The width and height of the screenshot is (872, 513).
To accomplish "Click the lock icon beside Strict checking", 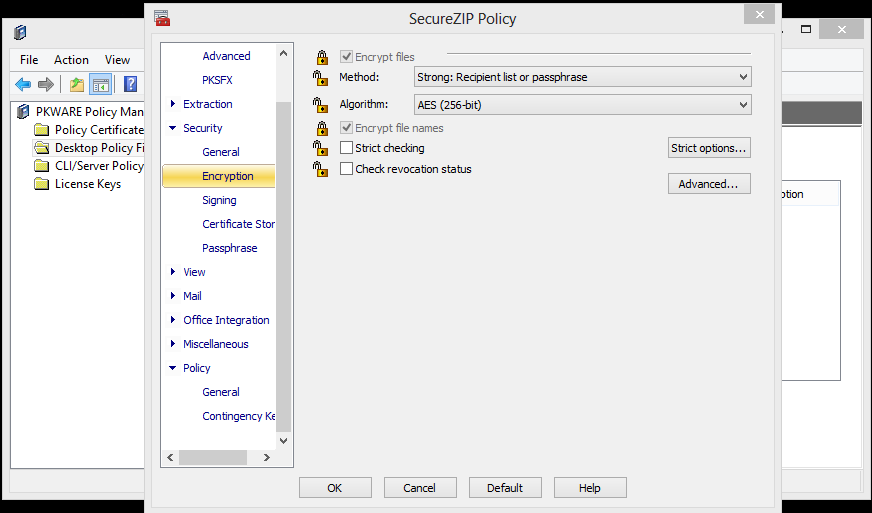I will pos(321,149).
